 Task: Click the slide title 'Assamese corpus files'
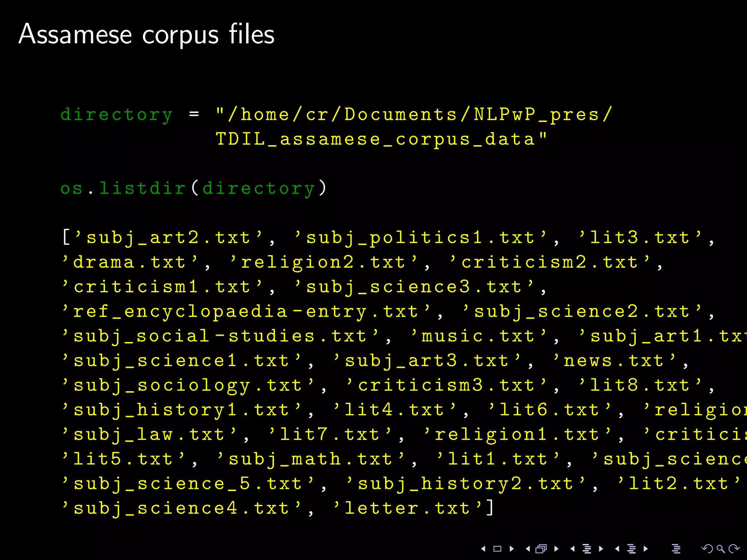146,34
